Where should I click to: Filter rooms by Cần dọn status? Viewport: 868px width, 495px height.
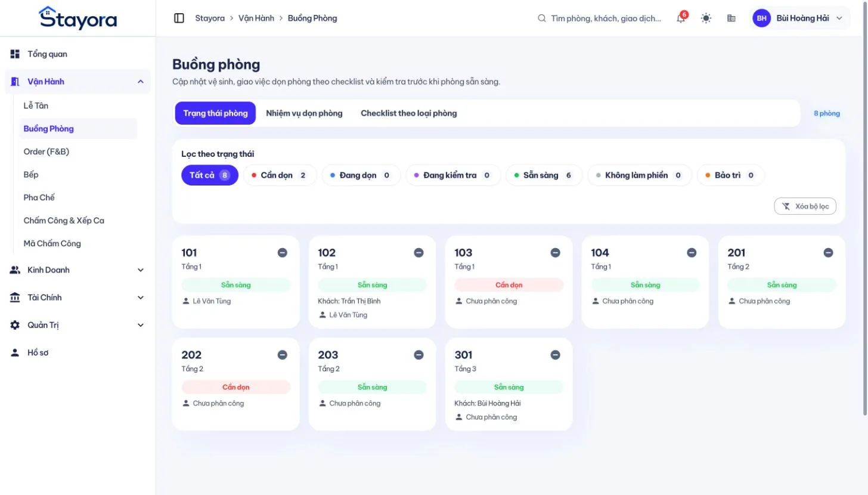280,175
